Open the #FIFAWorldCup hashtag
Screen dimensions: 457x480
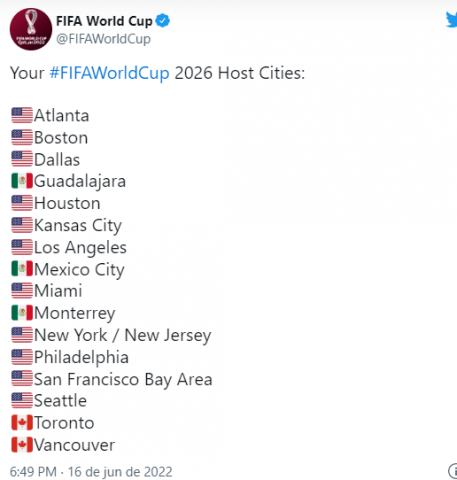point(109,73)
